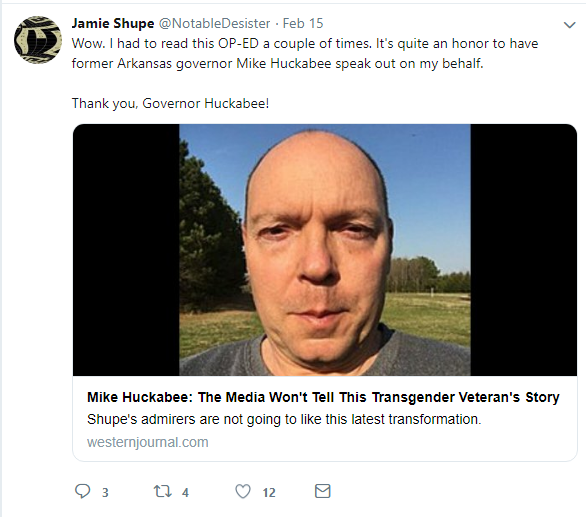Retweet this tweet using the retweet icon
Viewport: 586px width, 517px height.
(163, 491)
